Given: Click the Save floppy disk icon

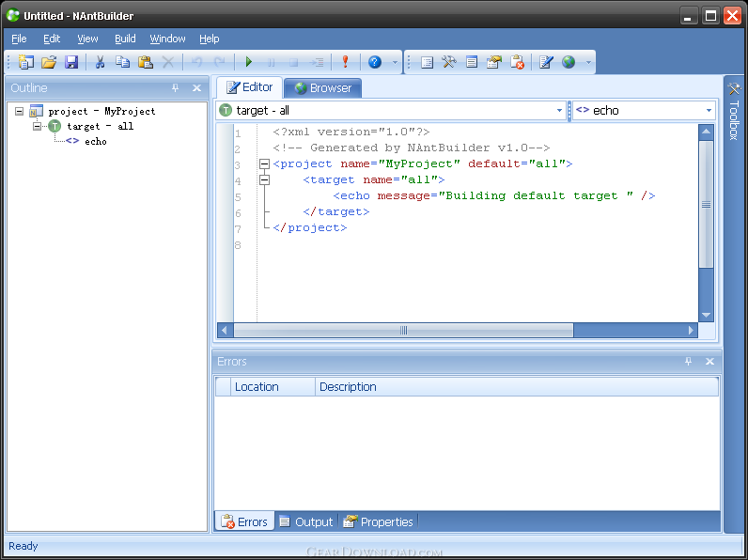Looking at the screenshot, I should coord(71,62).
